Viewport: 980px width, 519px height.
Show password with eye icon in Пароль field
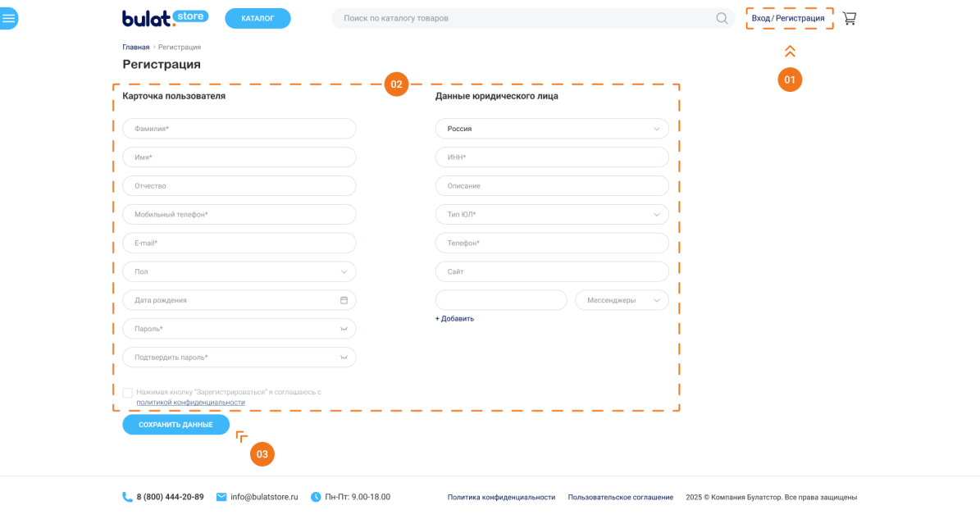344,329
